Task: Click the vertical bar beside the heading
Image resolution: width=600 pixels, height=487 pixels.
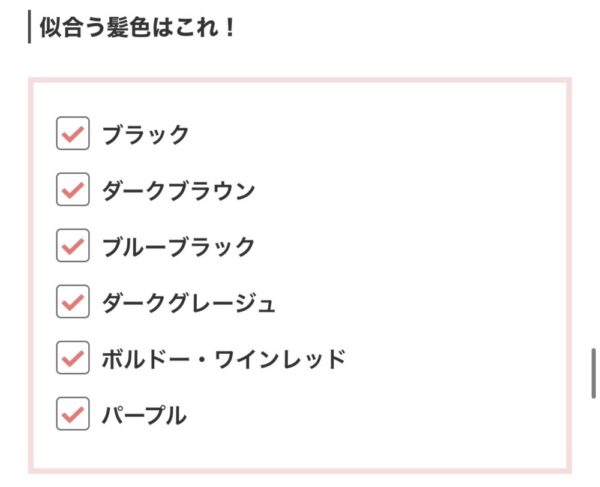Action: (x=29, y=27)
